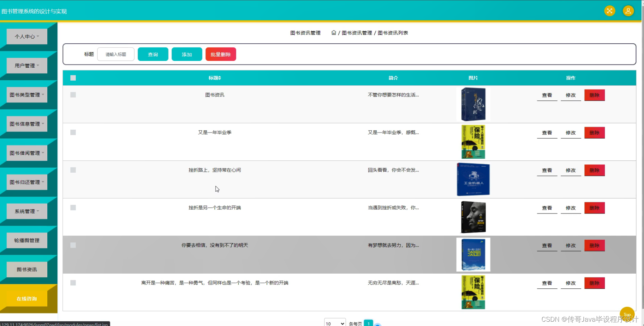Screen dimensions: 644x326
Task: Toggle the select-all checkbox in the table header
Action: point(73,78)
